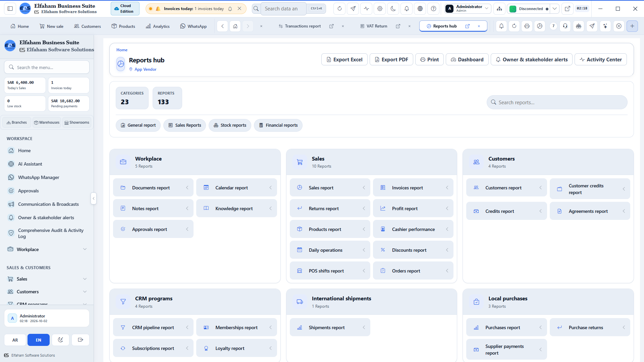Click the sidebar panel toggle icon
Viewport: 644px width, 362px height.
coord(10,9)
